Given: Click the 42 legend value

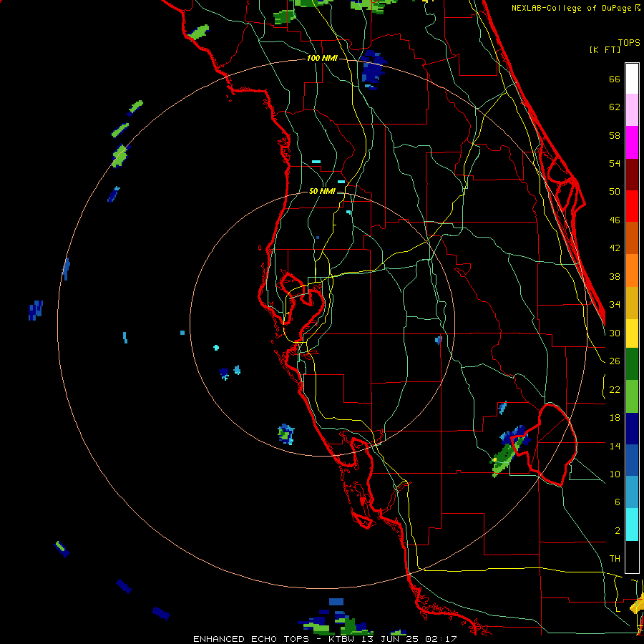Looking at the screenshot, I should pyautogui.click(x=615, y=248).
